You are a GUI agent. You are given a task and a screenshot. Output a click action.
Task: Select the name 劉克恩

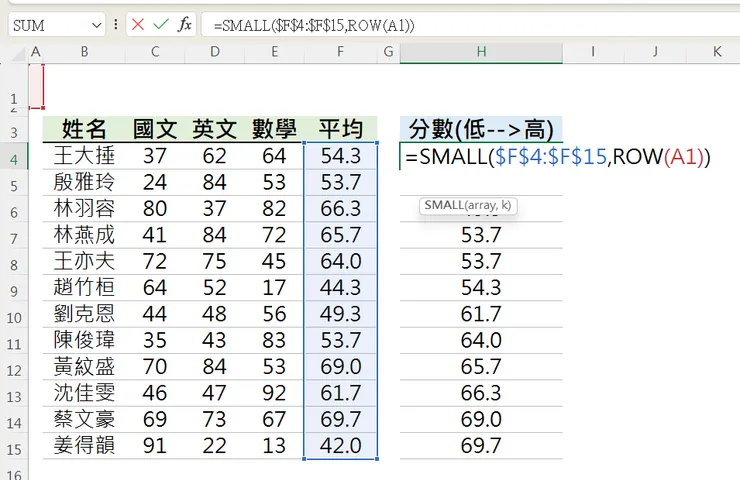(x=84, y=314)
